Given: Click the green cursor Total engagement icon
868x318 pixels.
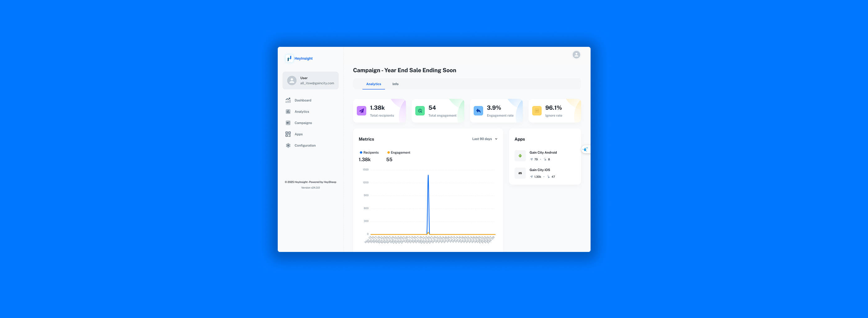Looking at the screenshot, I should [419, 110].
